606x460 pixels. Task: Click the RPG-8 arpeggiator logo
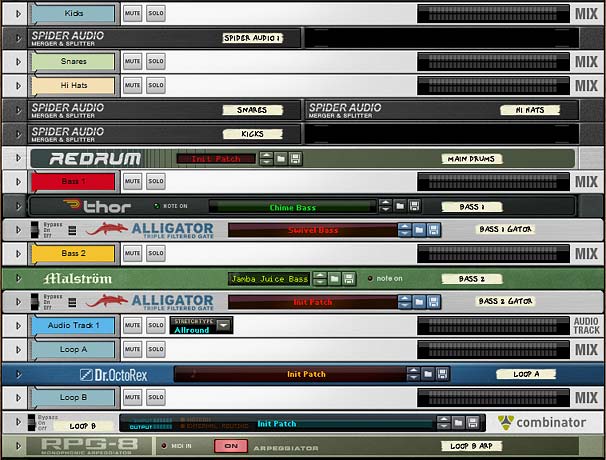point(89,446)
